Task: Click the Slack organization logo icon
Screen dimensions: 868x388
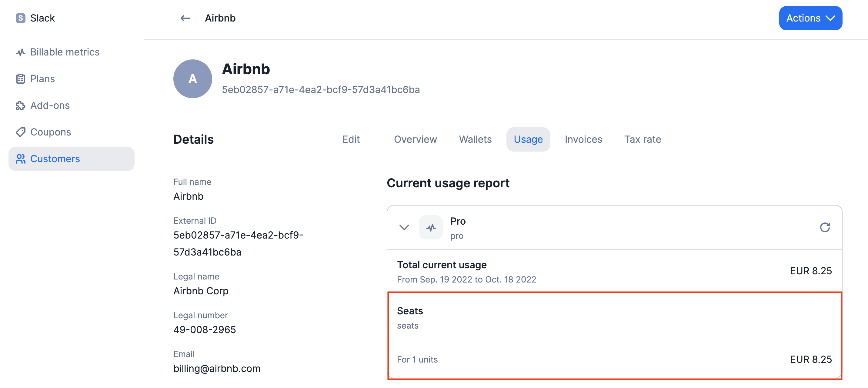Action: pyautogui.click(x=20, y=18)
